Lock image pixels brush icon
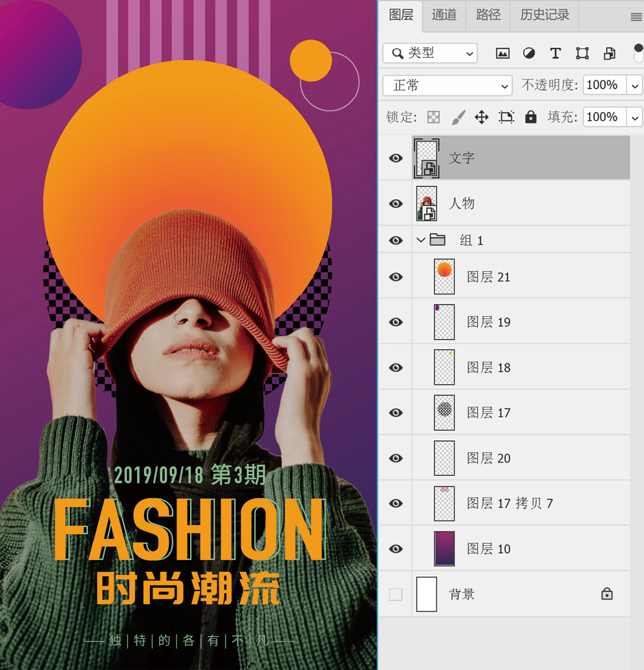Screen dimensions: 644x670 [458, 117]
